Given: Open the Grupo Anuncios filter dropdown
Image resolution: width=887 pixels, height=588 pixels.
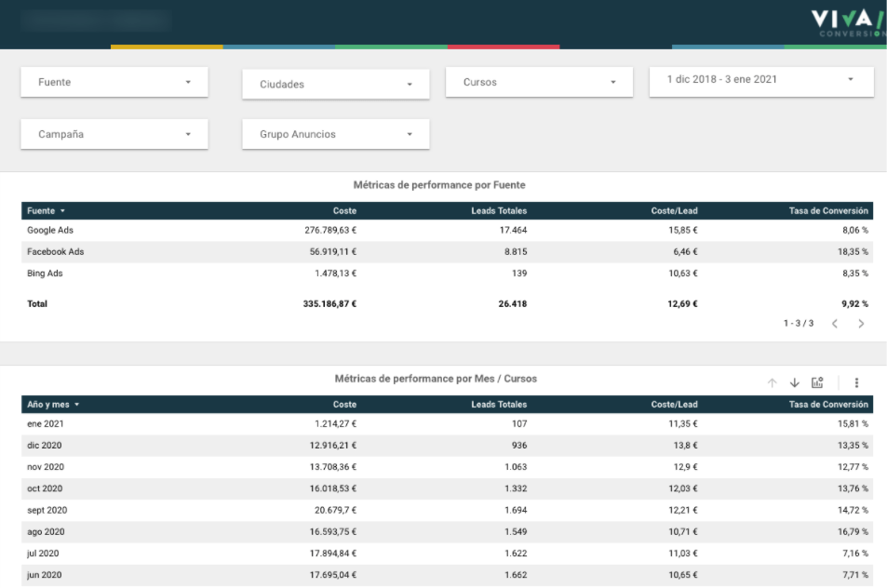Looking at the screenshot, I should (335, 134).
